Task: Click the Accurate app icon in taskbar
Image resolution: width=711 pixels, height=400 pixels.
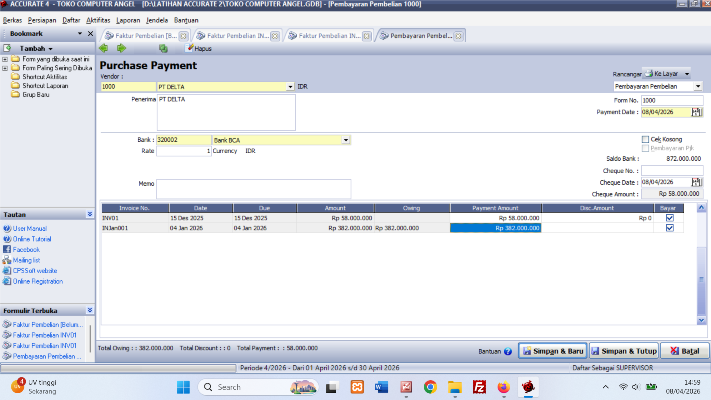Action: point(528,387)
